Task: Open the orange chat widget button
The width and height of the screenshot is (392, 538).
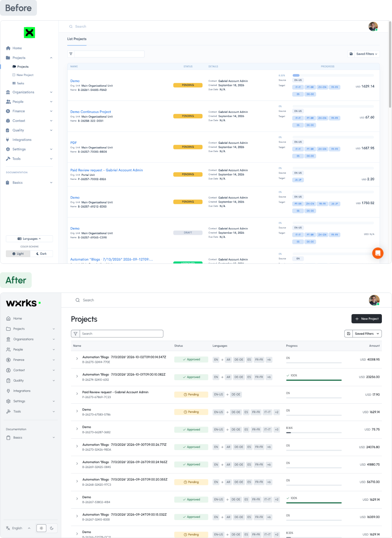Action: pos(378,253)
